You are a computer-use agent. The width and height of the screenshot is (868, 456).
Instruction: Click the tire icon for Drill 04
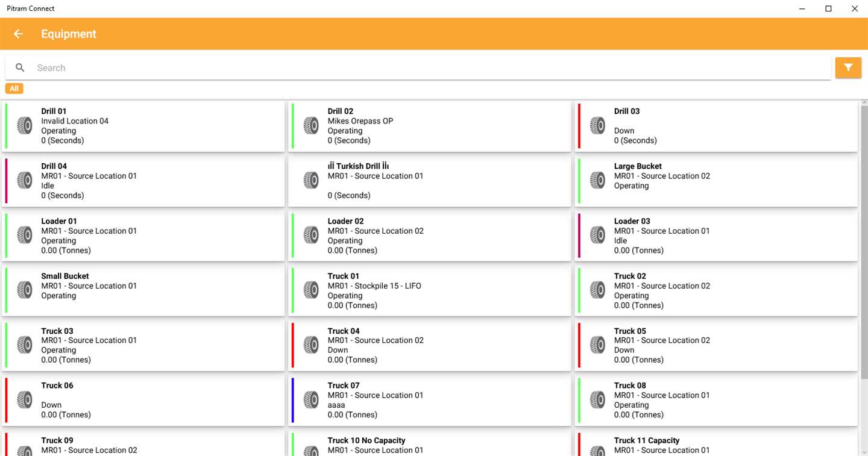pyautogui.click(x=25, y=180)
